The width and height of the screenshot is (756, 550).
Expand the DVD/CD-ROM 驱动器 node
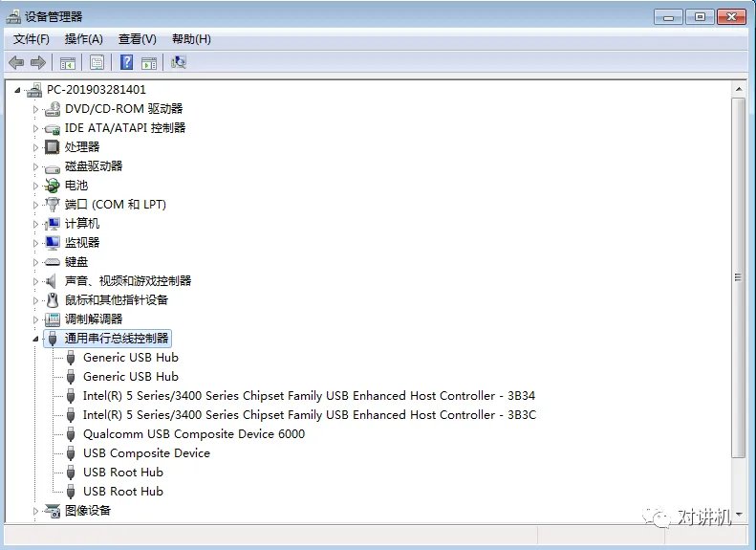tap(36, 109)
